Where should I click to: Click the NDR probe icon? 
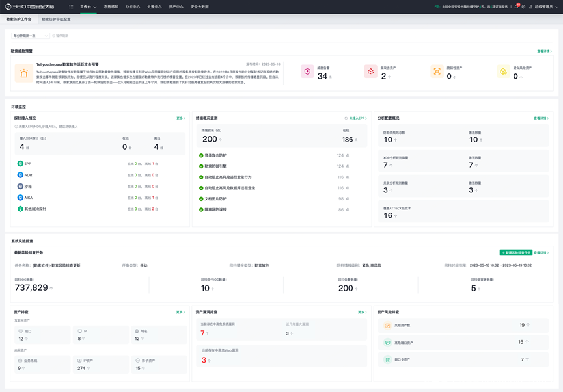[20, 175]
